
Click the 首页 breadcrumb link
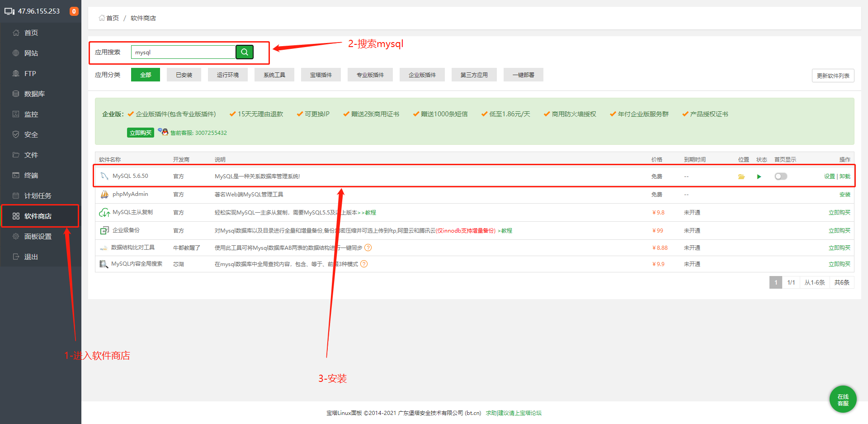[113, 18]
